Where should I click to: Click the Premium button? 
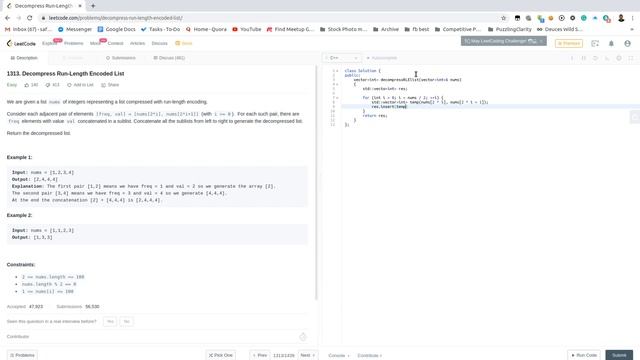point(569,43)
